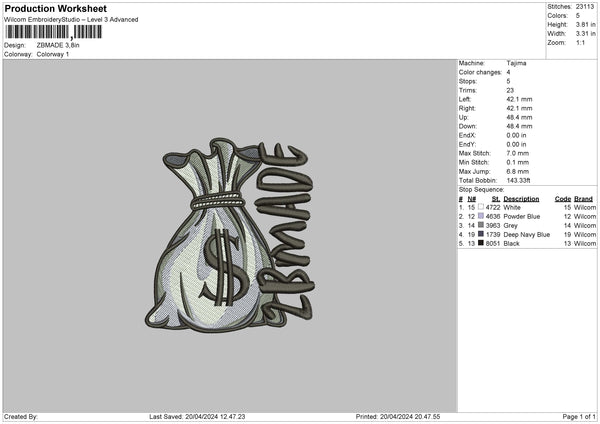Click the Max Jump value '6.8 mm'
Viewport: 600px width, 424px height.
click(518, 171)
